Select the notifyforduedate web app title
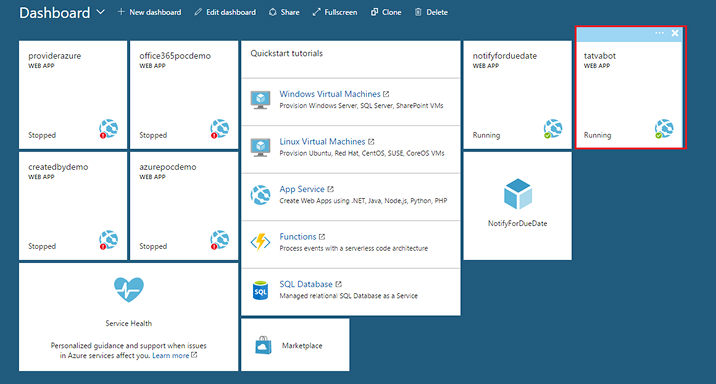 pos(505,56)
